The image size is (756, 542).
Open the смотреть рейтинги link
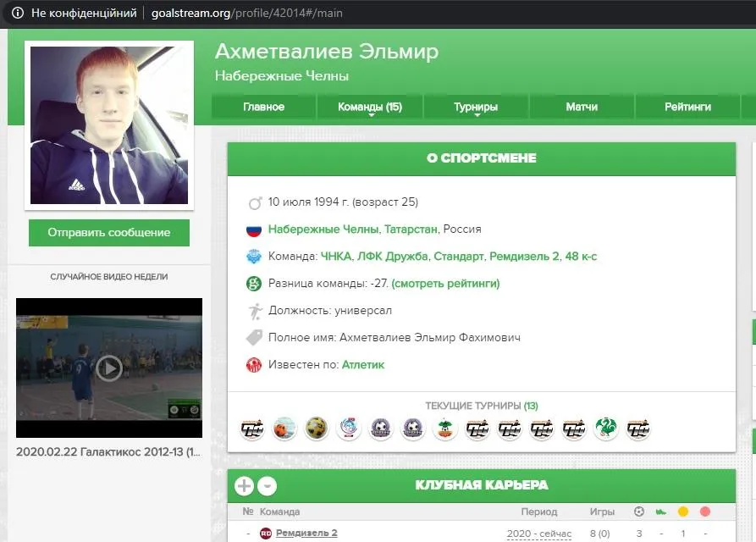445,284
